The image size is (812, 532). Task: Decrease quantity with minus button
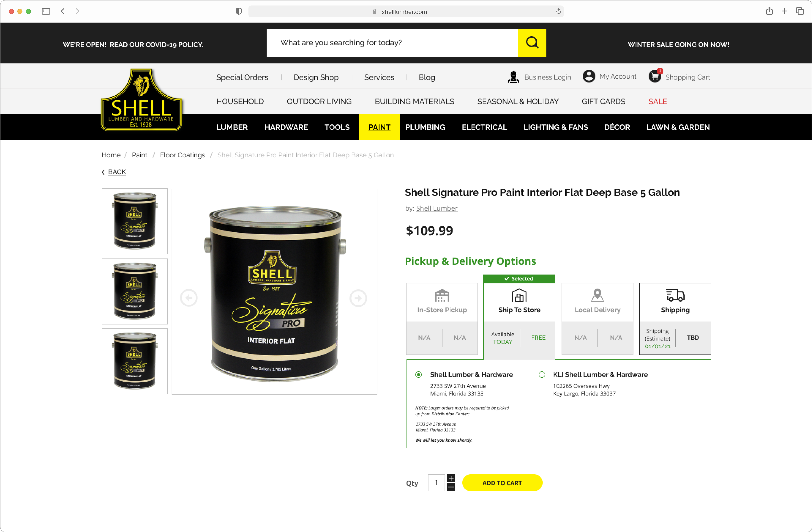451,487
